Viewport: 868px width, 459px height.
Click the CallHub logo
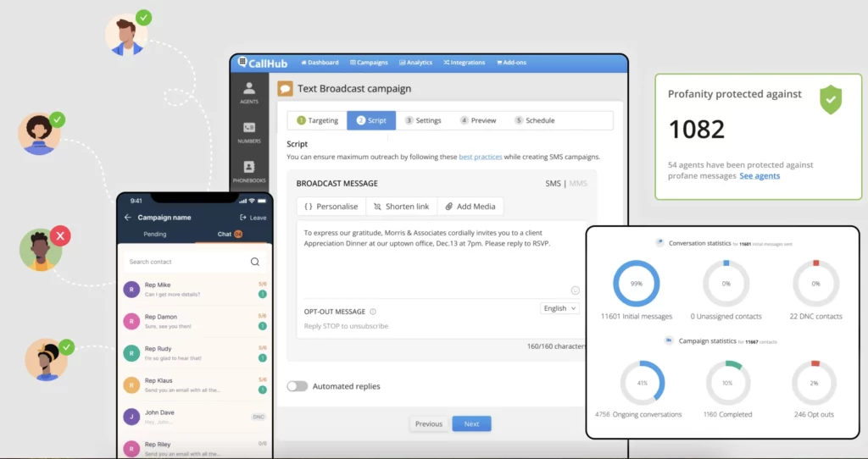[x=263, y=63]
